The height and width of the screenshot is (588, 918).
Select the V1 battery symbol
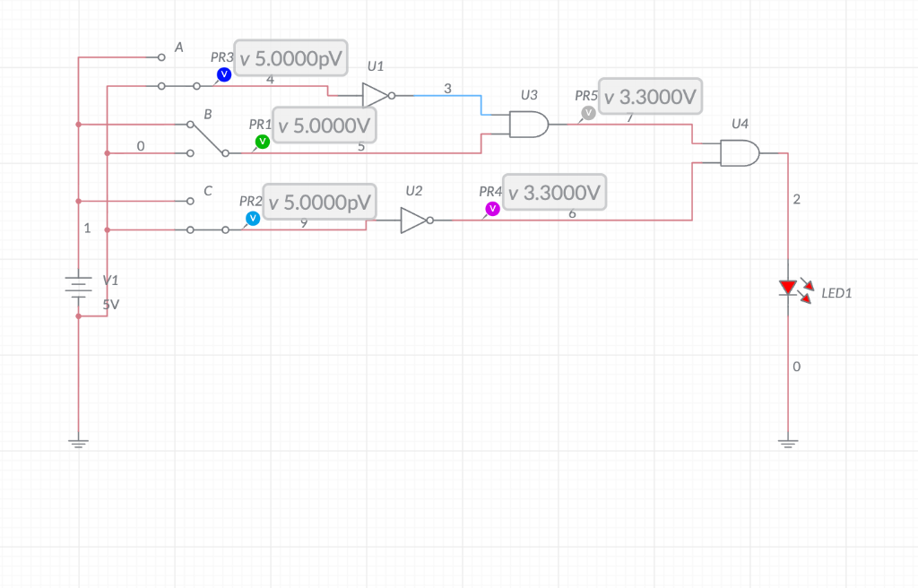(79, 287)
